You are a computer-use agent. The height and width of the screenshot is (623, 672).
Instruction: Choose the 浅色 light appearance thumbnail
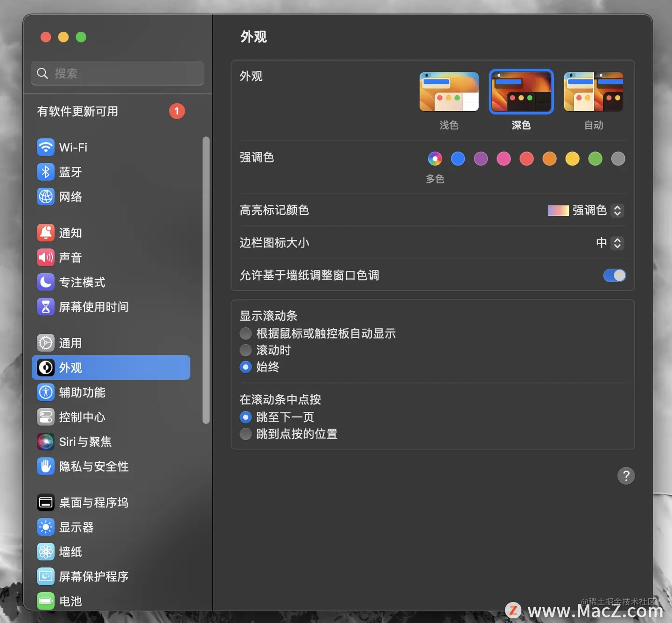449,92
